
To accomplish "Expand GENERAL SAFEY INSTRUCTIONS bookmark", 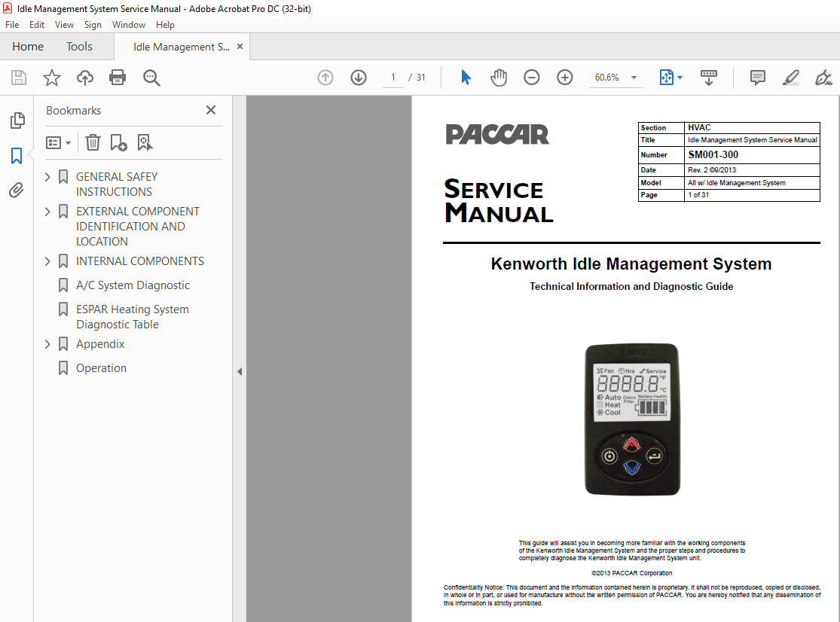I will [47, 177].
